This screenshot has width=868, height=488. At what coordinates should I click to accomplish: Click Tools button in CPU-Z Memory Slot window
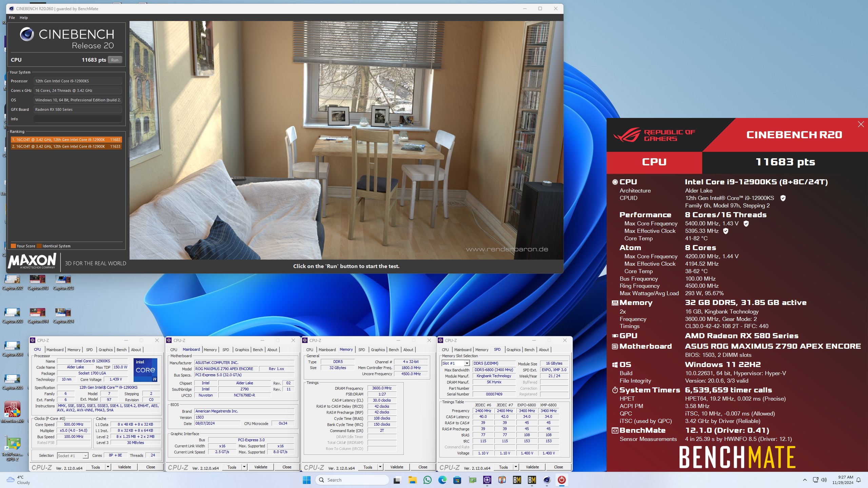(504, 467)
